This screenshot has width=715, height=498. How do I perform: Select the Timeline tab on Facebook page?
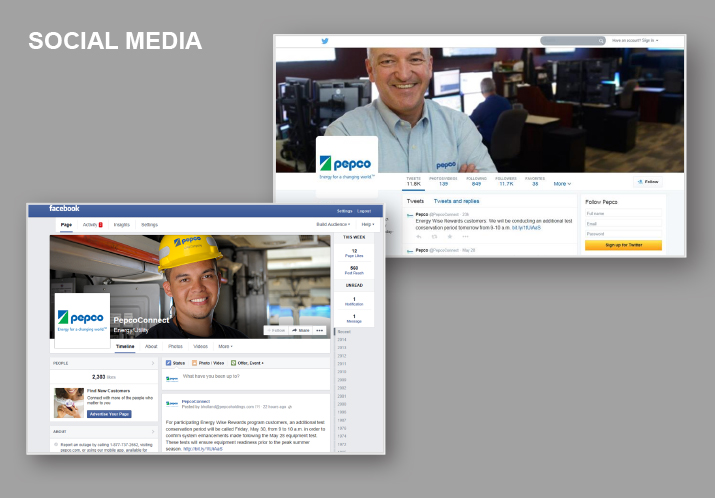(x=125, y=347)
